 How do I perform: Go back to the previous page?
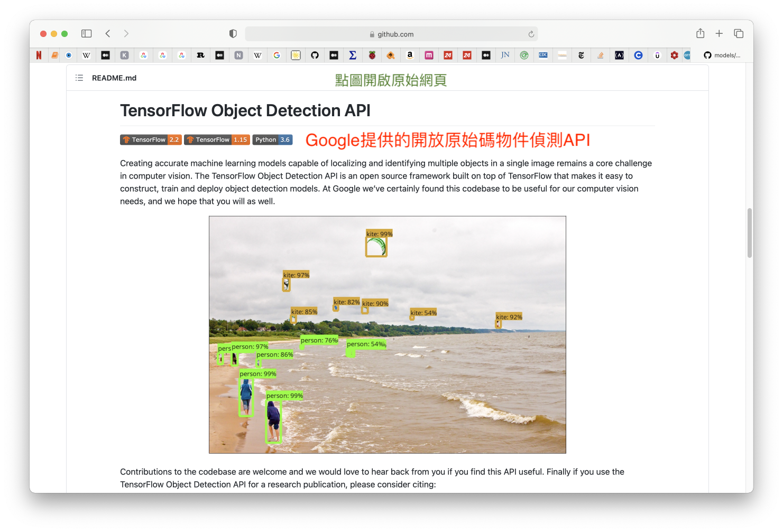coord(108,34)
